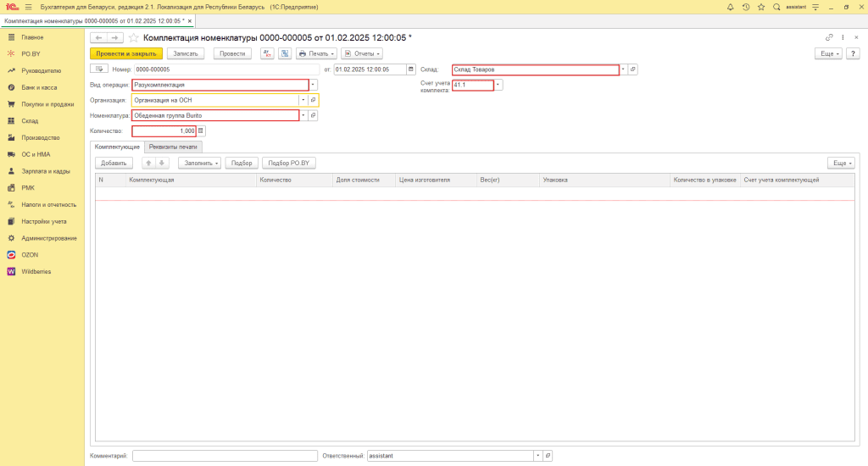
Task: Click the Провести и закрыть button
Action: point(125,53)
